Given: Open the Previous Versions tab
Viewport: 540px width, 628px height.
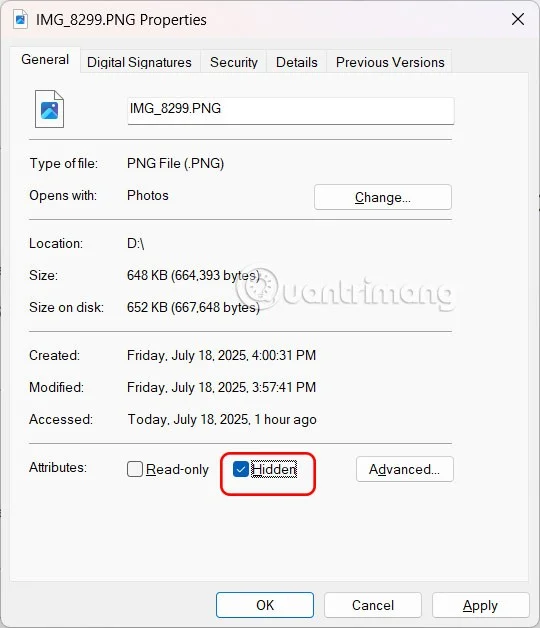Looking at the screenshot, I should [x=390, y=62].
